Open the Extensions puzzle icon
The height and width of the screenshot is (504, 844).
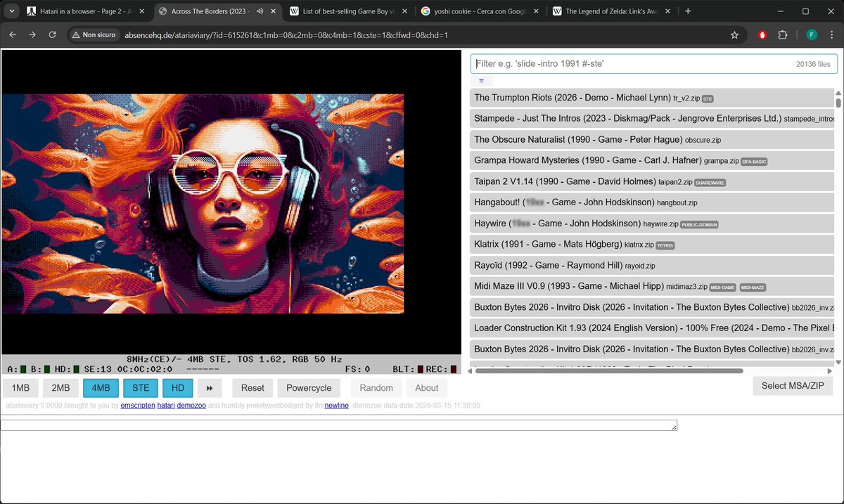pos(783,35)
